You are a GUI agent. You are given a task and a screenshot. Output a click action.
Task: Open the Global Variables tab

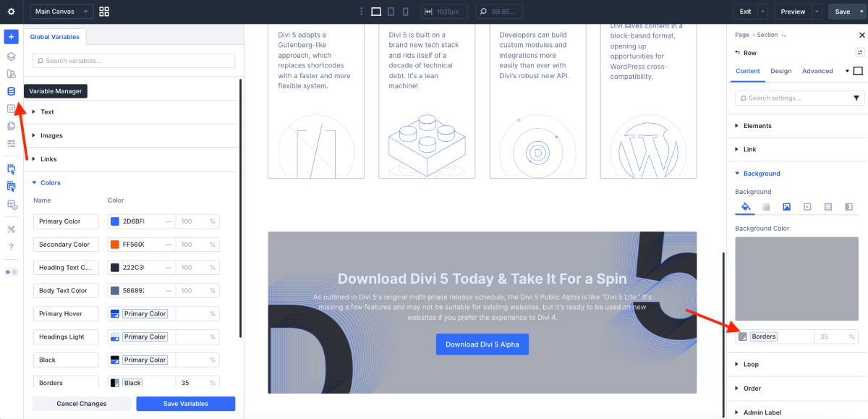[54, 36]
